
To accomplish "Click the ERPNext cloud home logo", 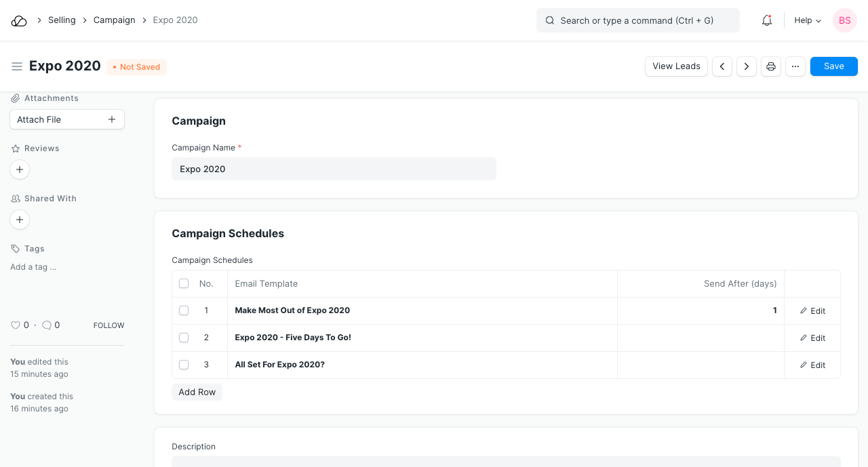I will tap(19, 20).
